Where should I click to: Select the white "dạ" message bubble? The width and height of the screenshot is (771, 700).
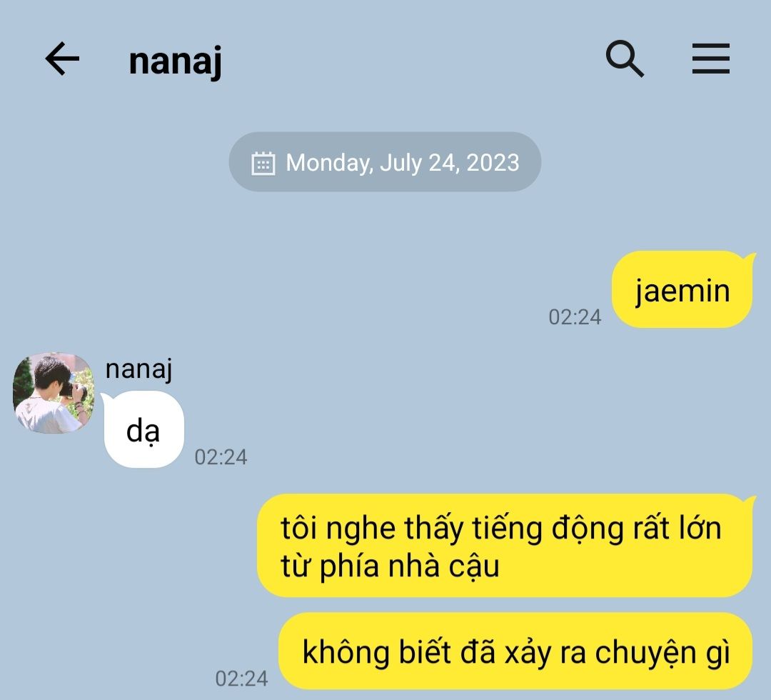point(143,430)
